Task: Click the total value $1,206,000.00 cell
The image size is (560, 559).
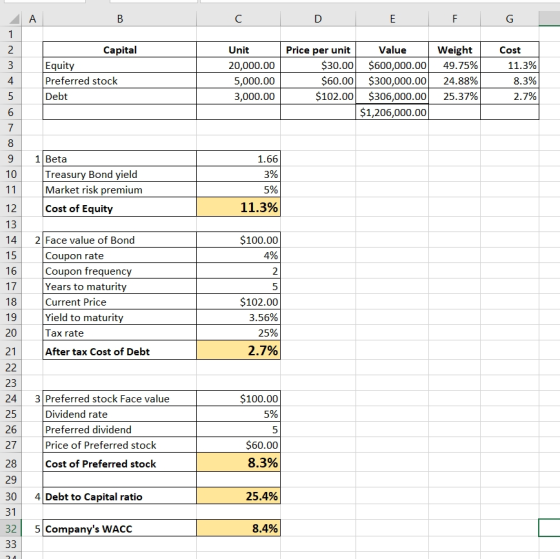Action: click(392, 112)
